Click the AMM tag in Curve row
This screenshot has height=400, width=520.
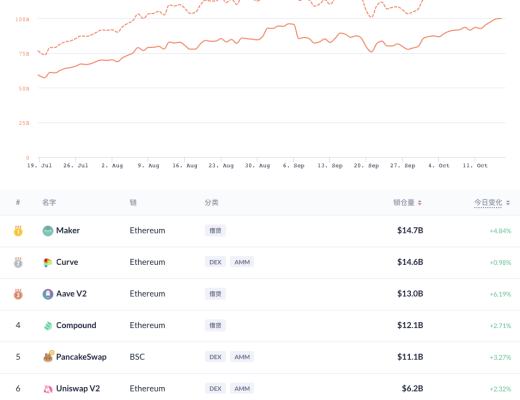(x=242, y=262)
